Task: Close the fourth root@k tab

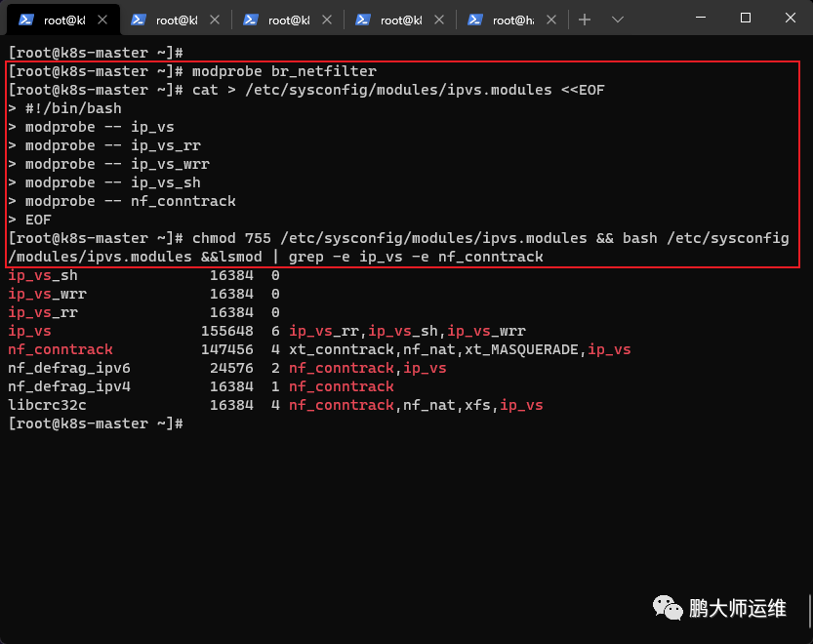Action: (439, 20)
